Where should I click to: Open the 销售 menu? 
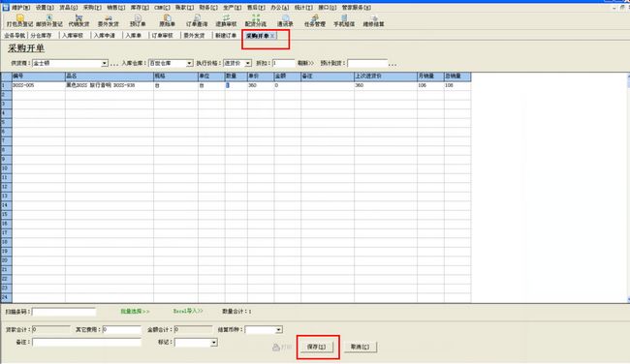115,7
